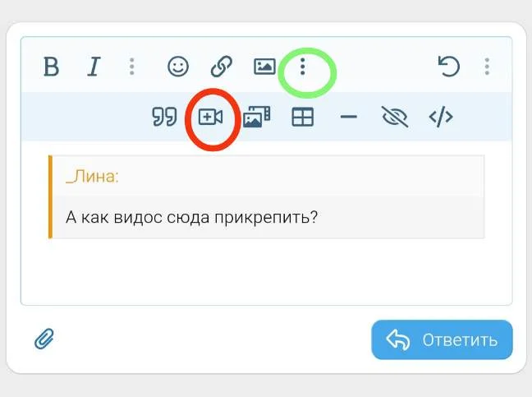Open the smilies emoji picker
The height and width of the screenshot is (397, 532).
178,67
